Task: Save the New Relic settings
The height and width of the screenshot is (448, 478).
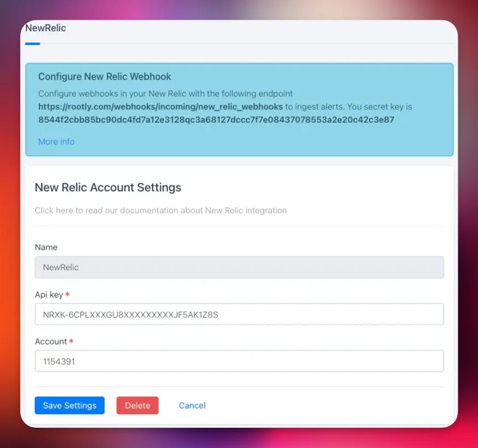Action: 70,405
